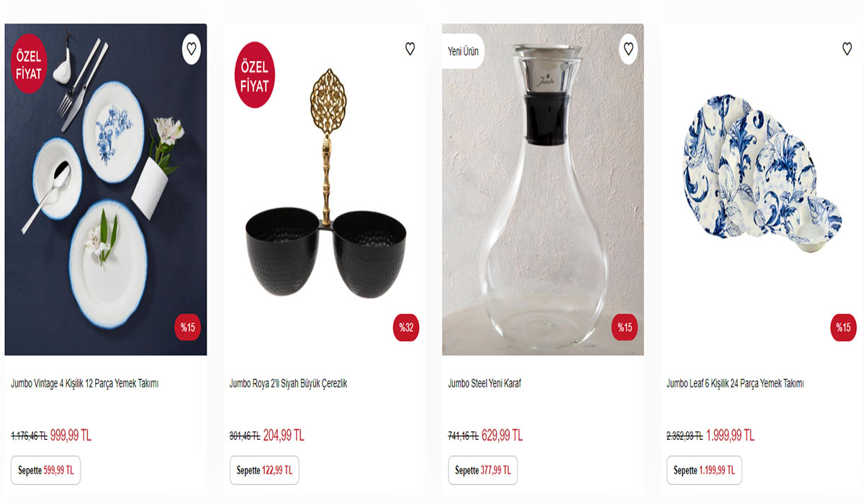
Task: Click %15 badge on Steel Karaf
Action: tap(624, 328)
